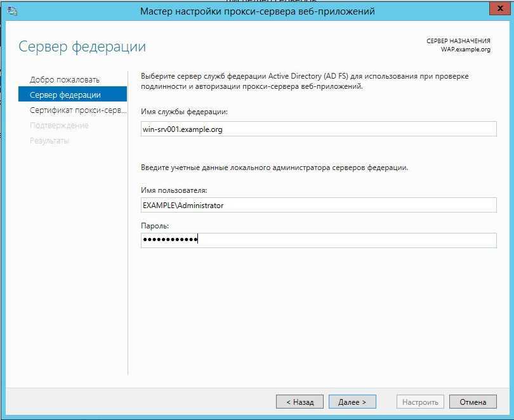Click the disabled "Настроить" button
514x420 pixels.
420,402
